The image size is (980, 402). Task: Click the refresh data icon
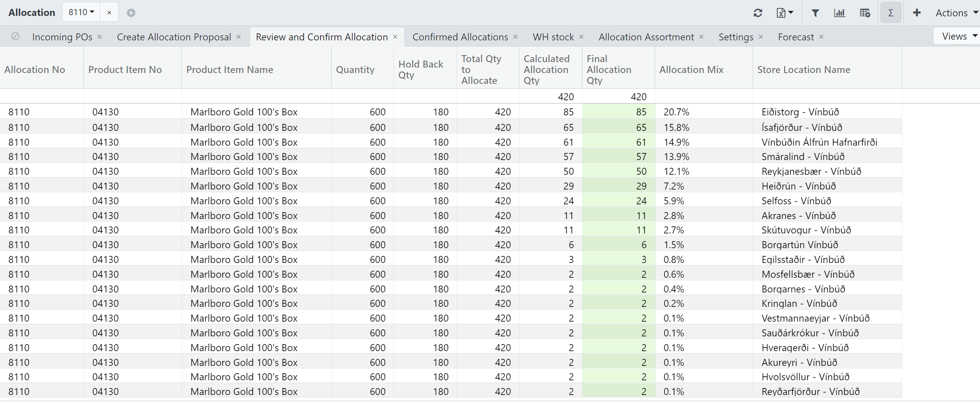pyautogui.click(x=758, y=13)
